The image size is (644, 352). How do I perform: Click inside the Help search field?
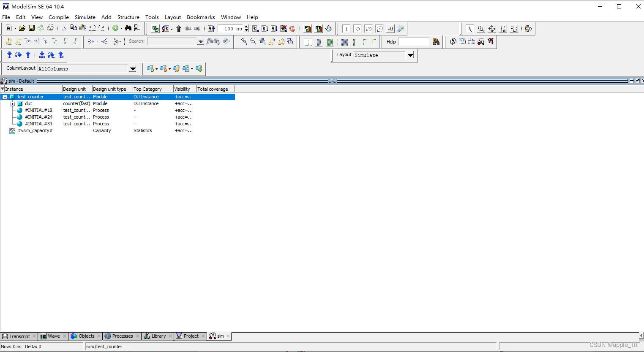point(414,41)
